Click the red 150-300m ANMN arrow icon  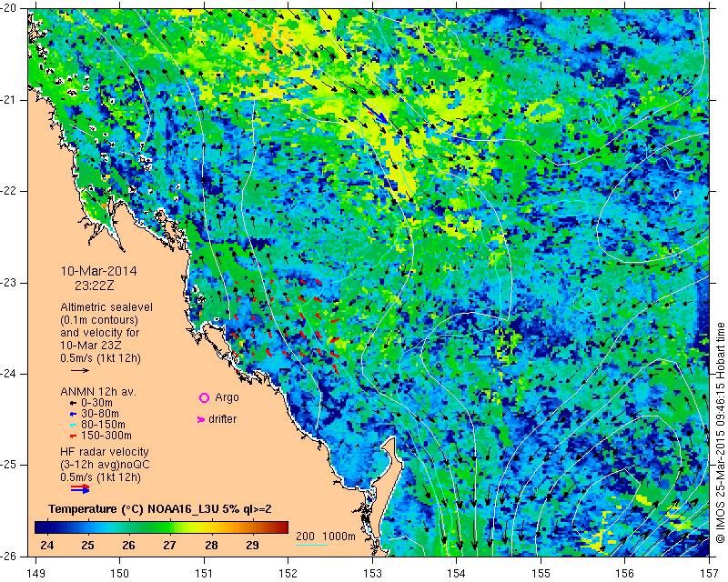73,436
